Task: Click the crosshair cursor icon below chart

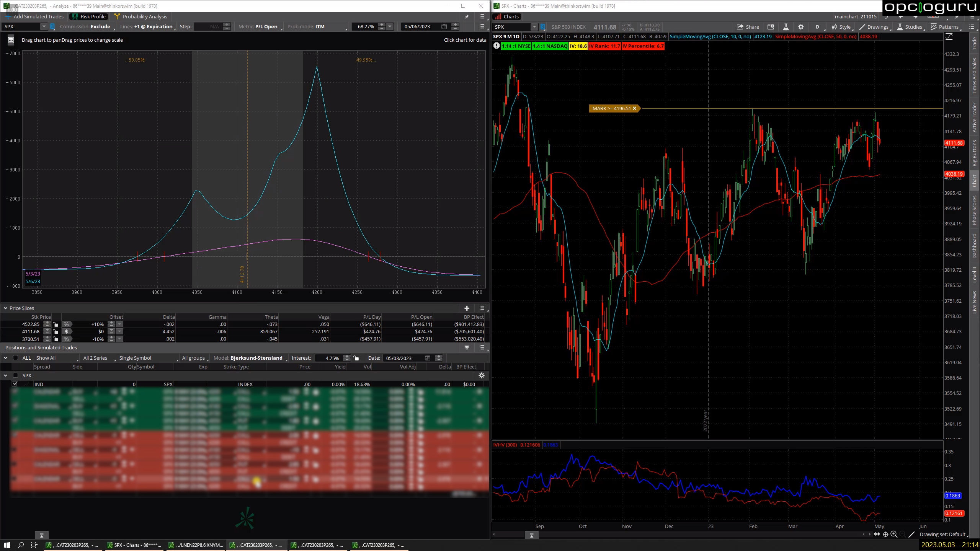Action: tap(885, 534)
